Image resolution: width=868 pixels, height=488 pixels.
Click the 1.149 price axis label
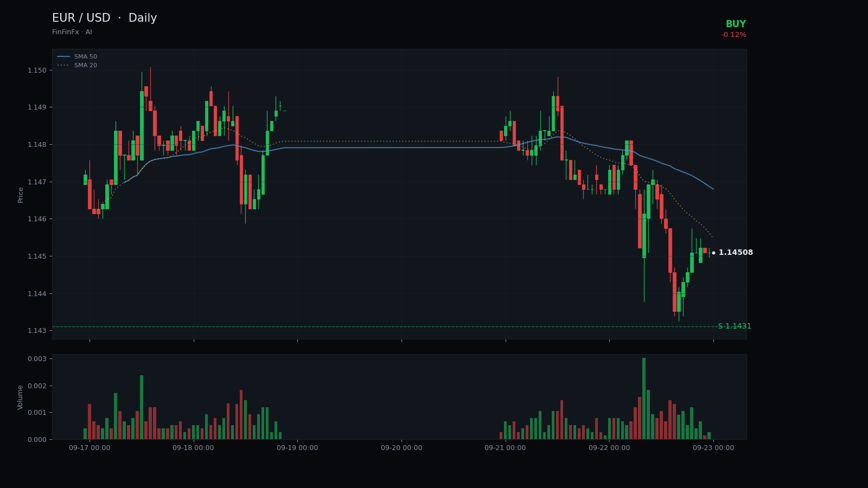[37, 107]
